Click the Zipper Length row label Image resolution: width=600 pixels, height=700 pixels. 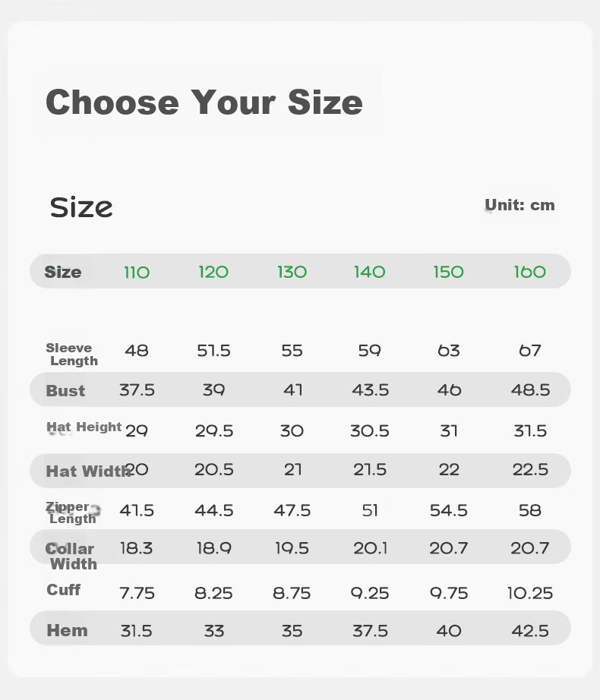pos(71,513)
